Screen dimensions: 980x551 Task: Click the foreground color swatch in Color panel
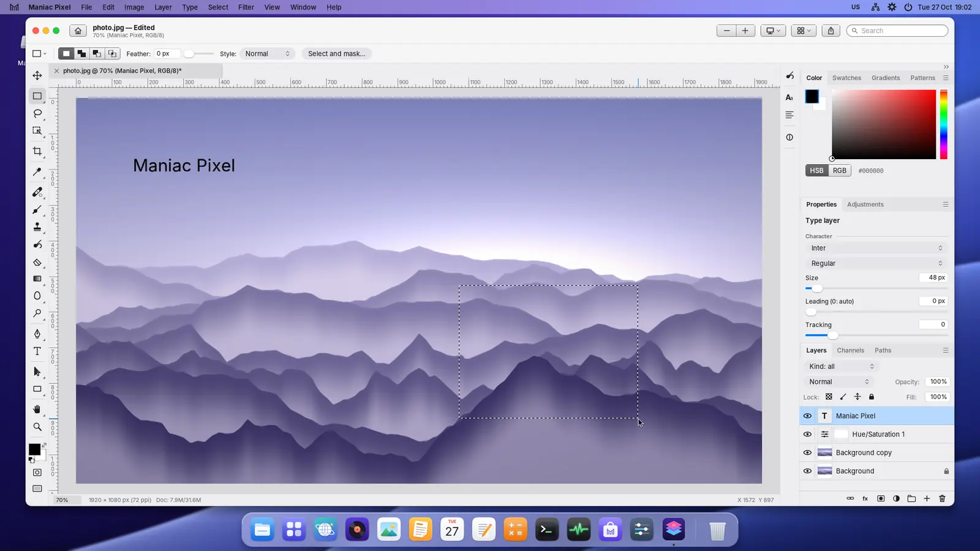pyautogui.click(x=812, y=96)
